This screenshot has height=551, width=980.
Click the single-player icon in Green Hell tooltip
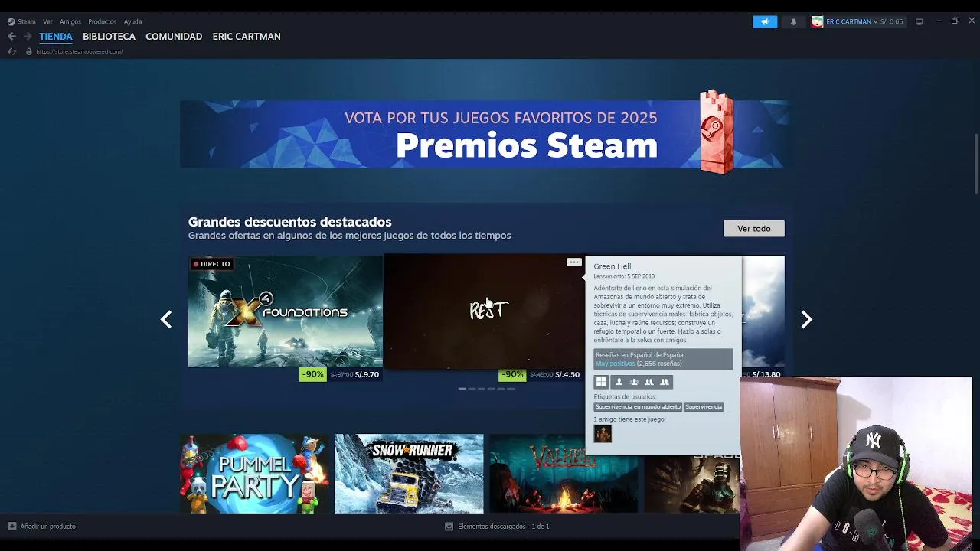click(x=619, y=382)
